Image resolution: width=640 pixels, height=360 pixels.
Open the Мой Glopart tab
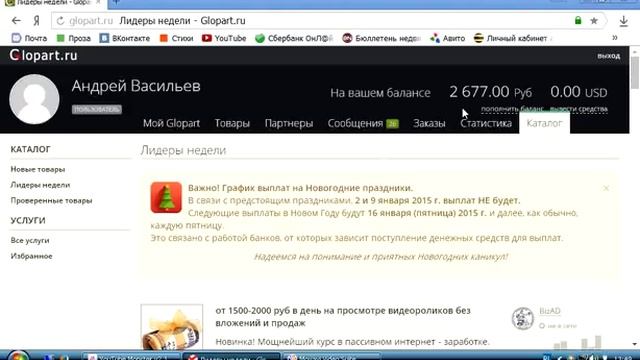click(x=171, y=123)
